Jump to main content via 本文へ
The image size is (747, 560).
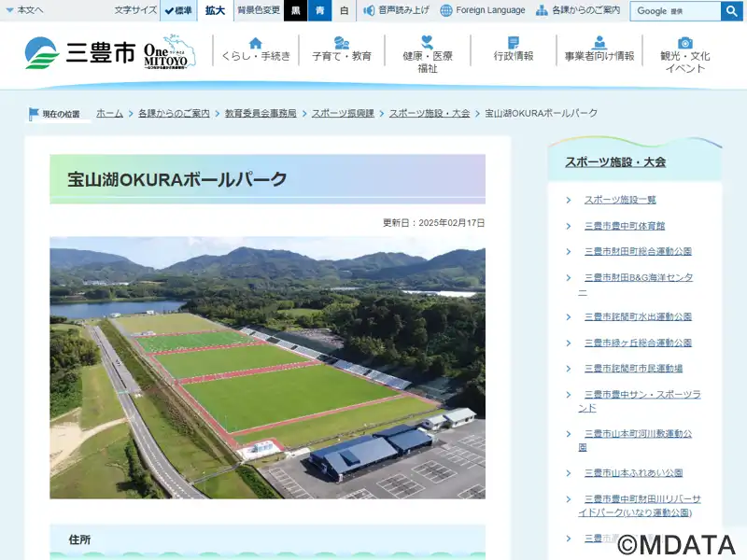click(x=25, y=10)
